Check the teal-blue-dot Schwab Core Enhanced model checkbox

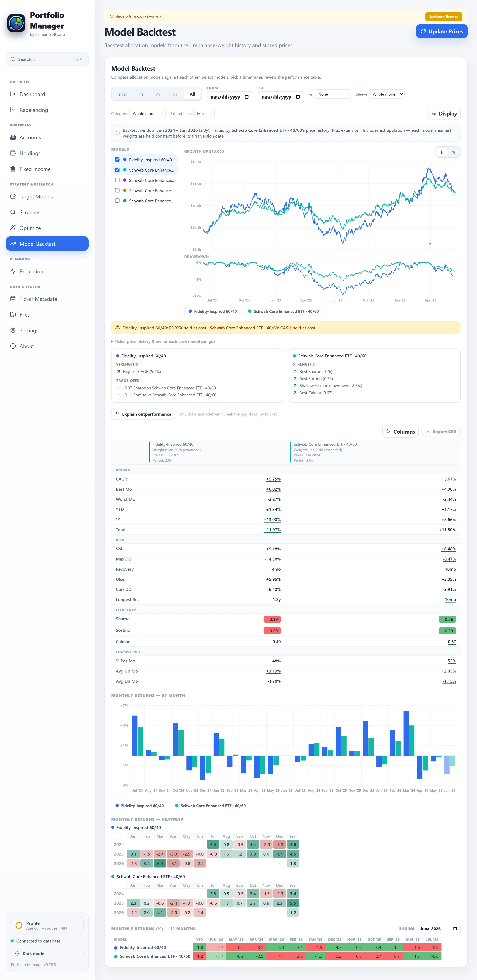click(x=117, y=200)
